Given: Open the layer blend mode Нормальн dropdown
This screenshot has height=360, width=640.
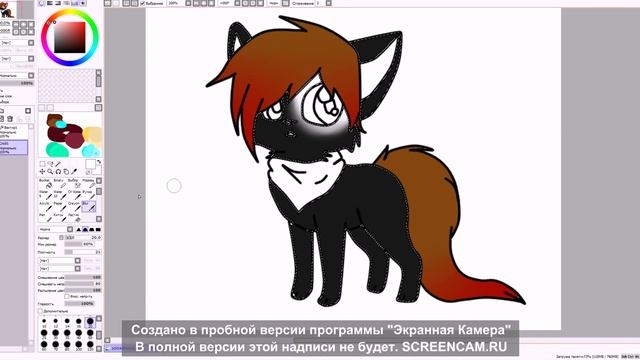Looking at the screenshot, I should [x=17, y=76].
